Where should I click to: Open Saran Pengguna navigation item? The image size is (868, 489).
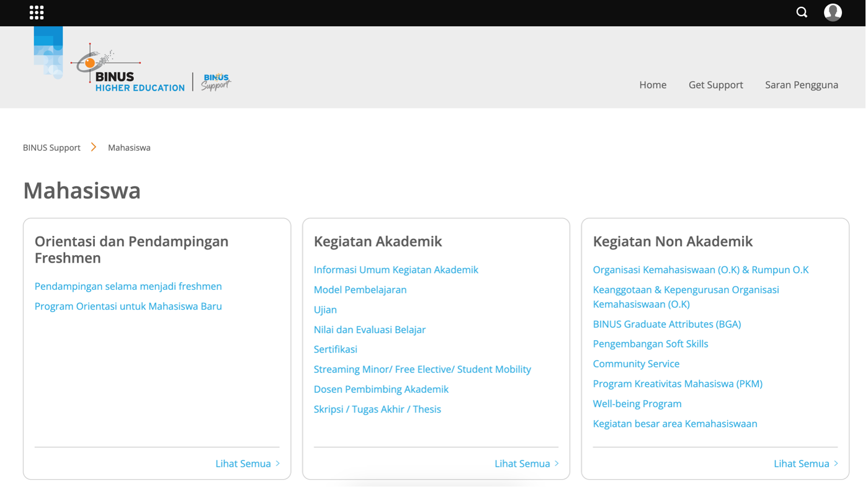[802, 85]
